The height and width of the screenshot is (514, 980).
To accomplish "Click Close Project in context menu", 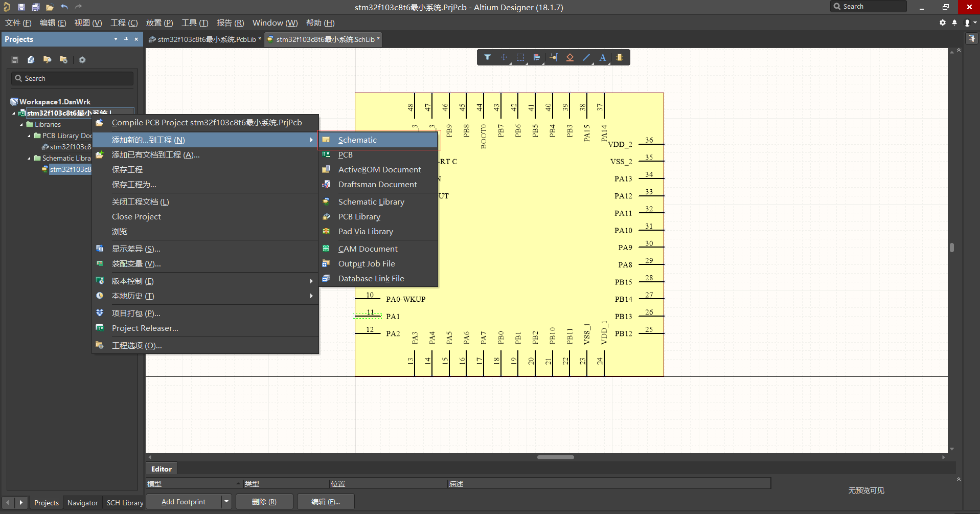I will click(206, 216).
